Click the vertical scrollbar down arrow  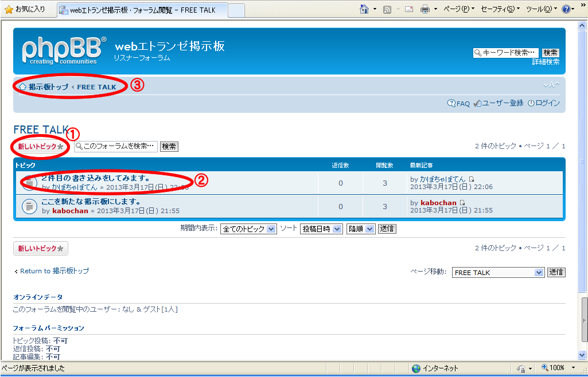coord(582,355)
